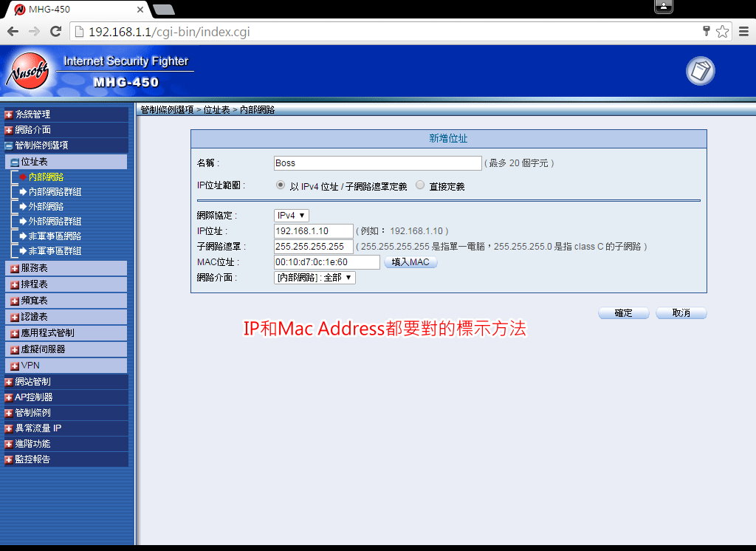
Task: Click the Nusoft logo
Action: coord(27,72)
